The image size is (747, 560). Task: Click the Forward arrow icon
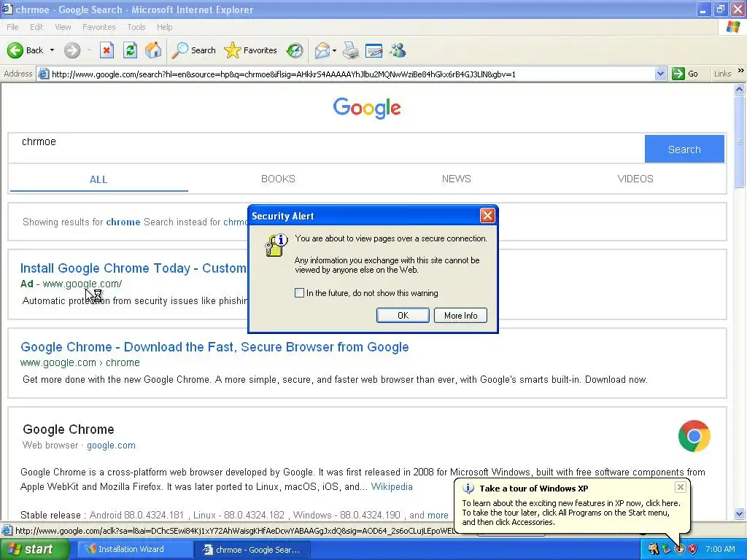pyautogui.click(x=72, y=50)
